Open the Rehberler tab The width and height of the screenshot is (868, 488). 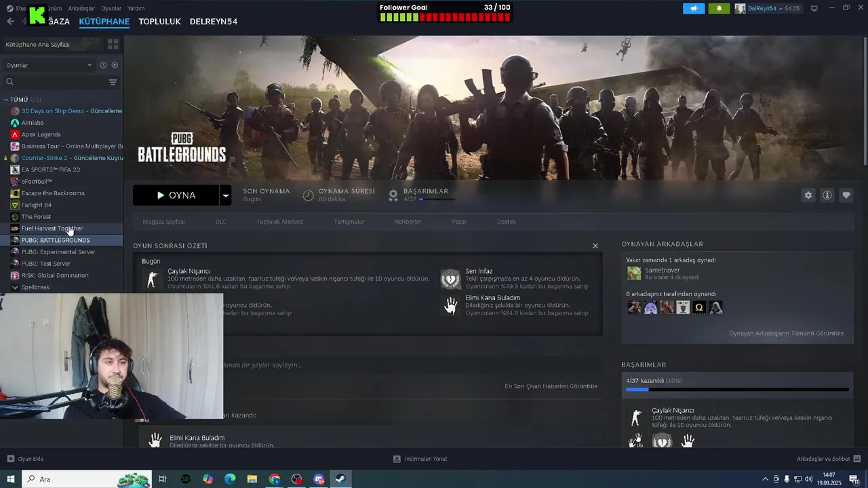pos(408,222)
